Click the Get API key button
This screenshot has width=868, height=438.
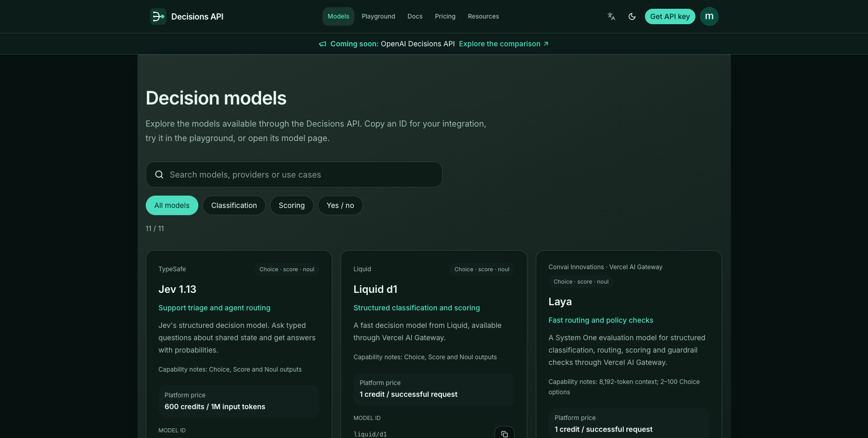[x=670, y=16]
